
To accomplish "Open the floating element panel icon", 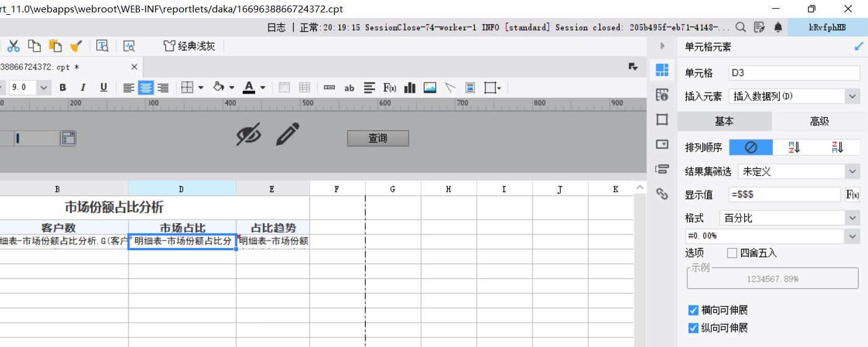I will pos(662,120).
